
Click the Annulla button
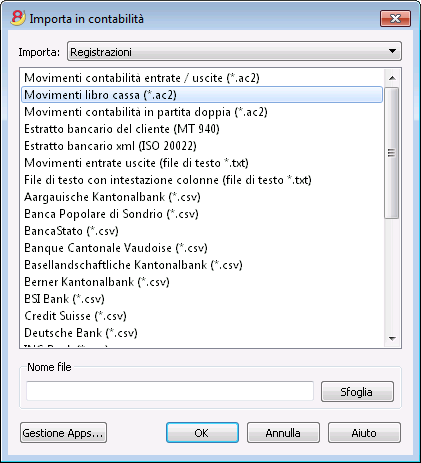pyautogui.click(x=283, y=433)
